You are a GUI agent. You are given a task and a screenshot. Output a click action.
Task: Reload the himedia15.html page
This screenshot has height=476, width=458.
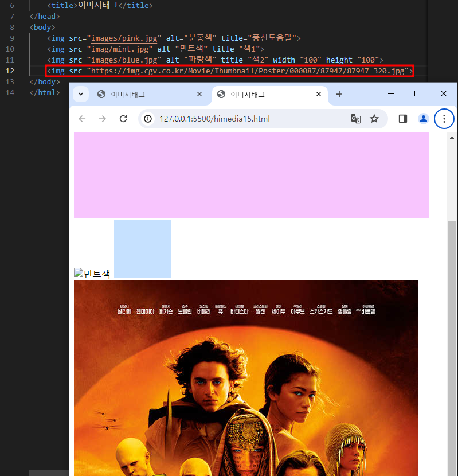click(x=123, y=119)
